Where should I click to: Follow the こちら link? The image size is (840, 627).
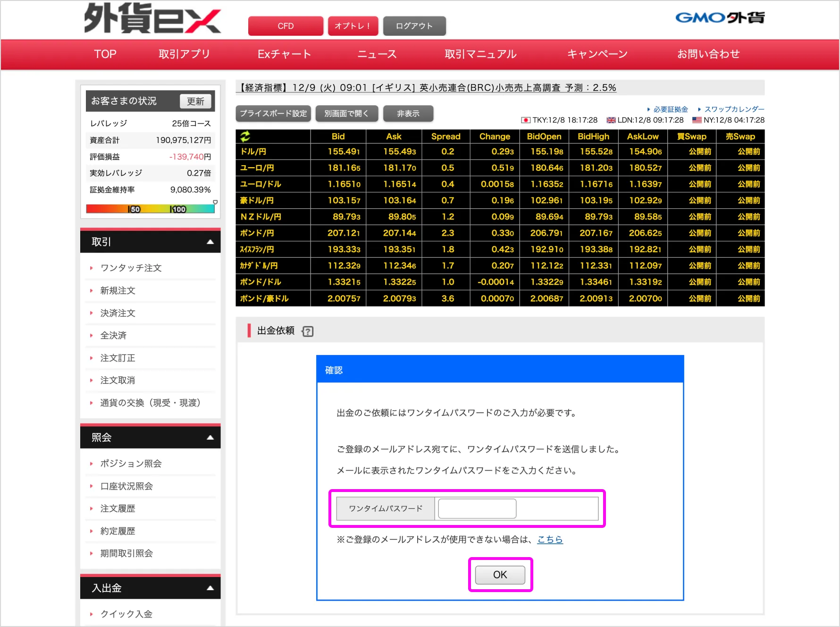(550, 539)
